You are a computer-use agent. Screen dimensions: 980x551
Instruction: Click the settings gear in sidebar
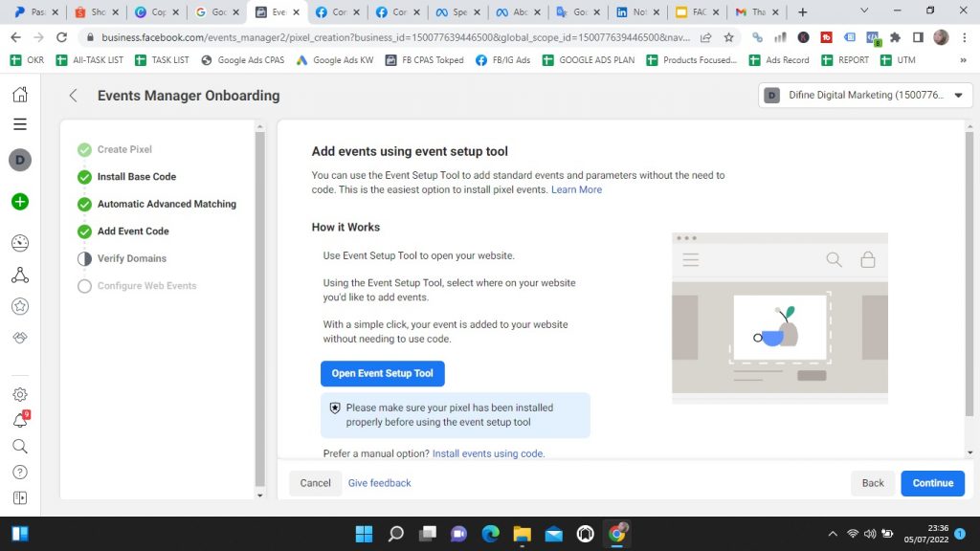coord(19,394)
